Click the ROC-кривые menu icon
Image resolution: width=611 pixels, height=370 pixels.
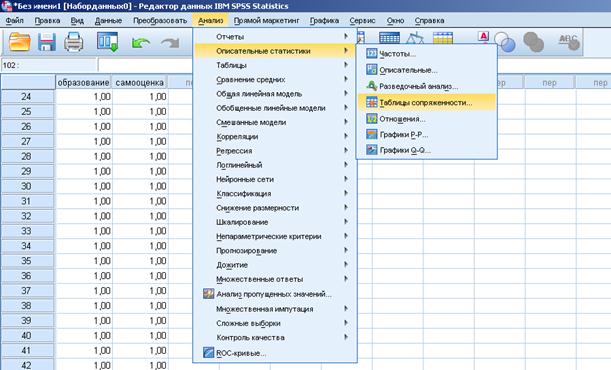208,353
